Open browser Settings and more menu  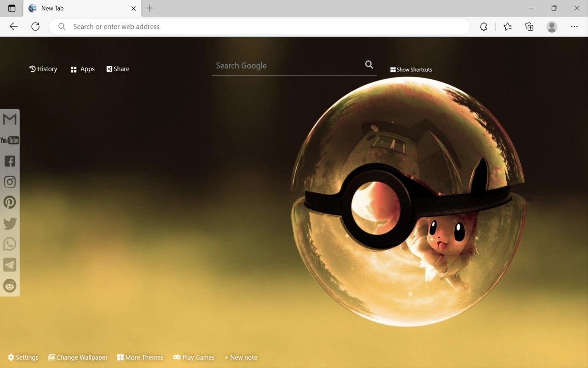click(x=574, y=27)
